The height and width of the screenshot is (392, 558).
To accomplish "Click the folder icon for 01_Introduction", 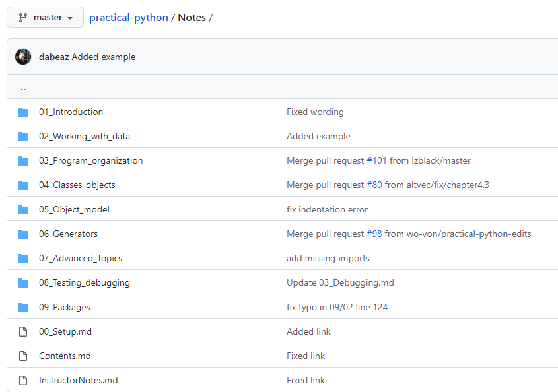I will click(x=23, y=112).
